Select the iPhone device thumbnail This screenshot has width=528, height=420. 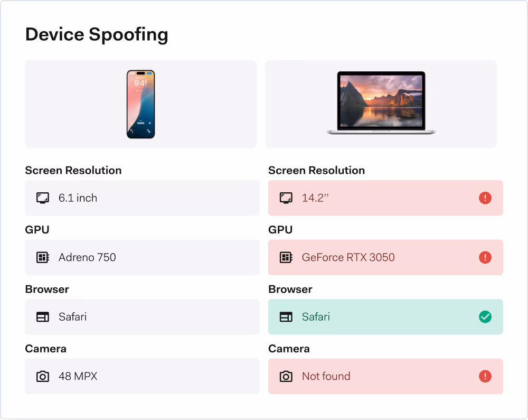[140, 104]
